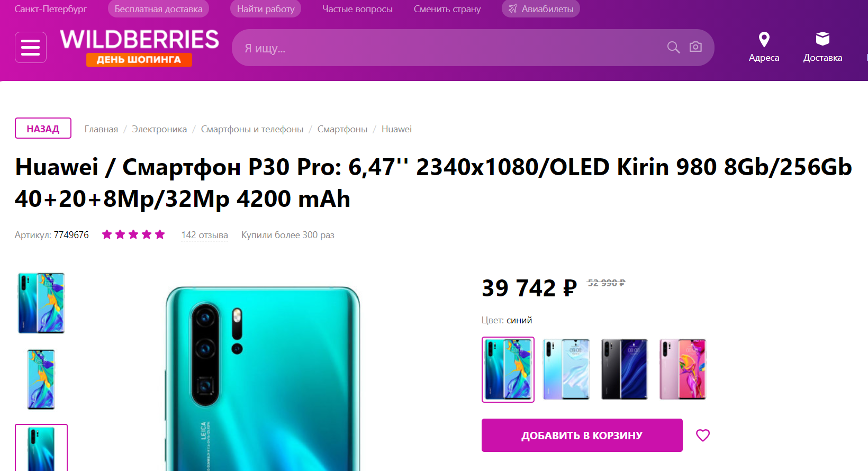
Task: Select the pink phone color
Action: [x=683, y=369]
